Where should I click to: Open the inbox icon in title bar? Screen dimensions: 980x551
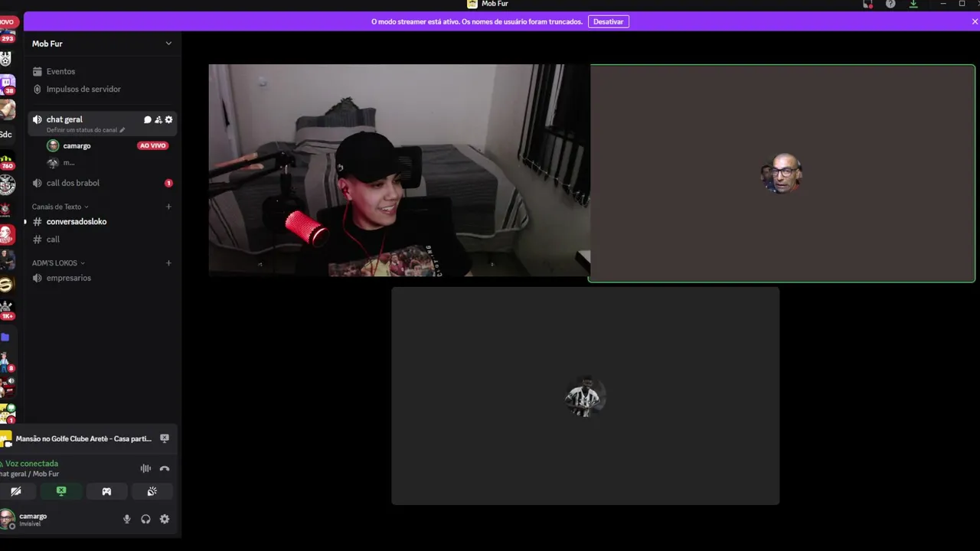867,4
